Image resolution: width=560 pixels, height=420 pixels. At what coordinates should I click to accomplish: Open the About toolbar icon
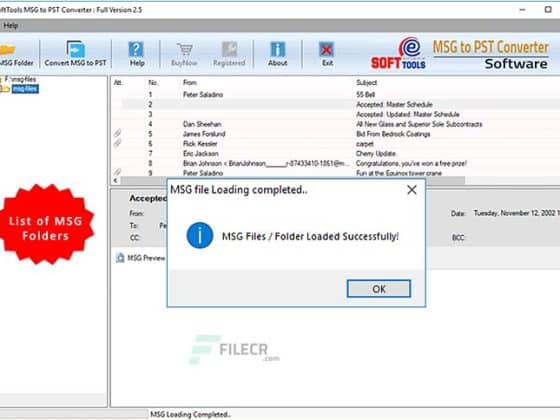tap(278, 54)
